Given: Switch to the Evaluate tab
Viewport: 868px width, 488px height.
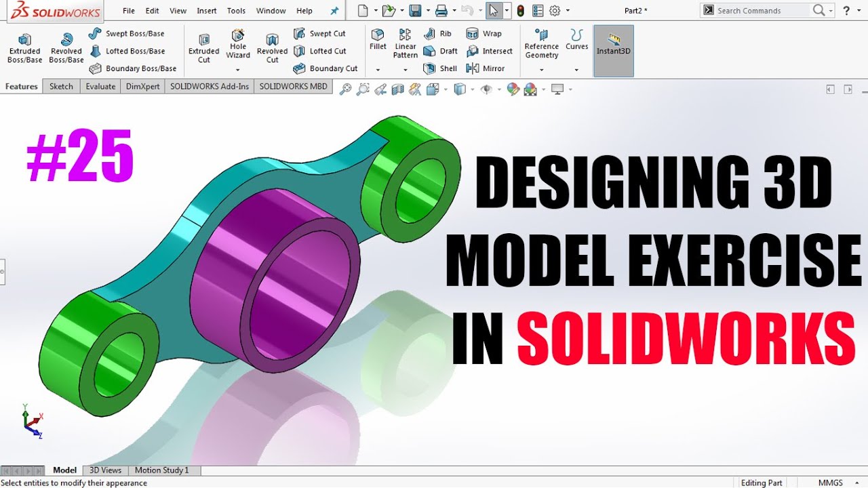Looking at the screenshot, I should tap(100, 86).
